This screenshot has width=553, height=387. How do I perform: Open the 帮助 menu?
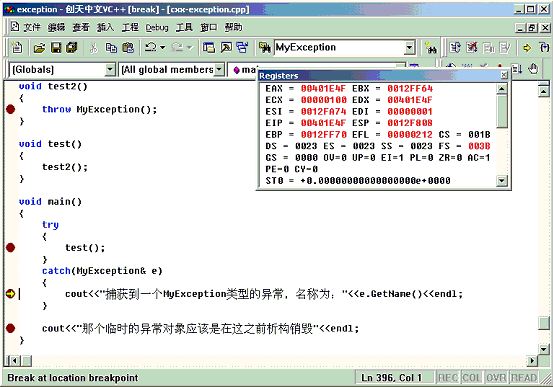pyautogui.click(x=233, y=27)
